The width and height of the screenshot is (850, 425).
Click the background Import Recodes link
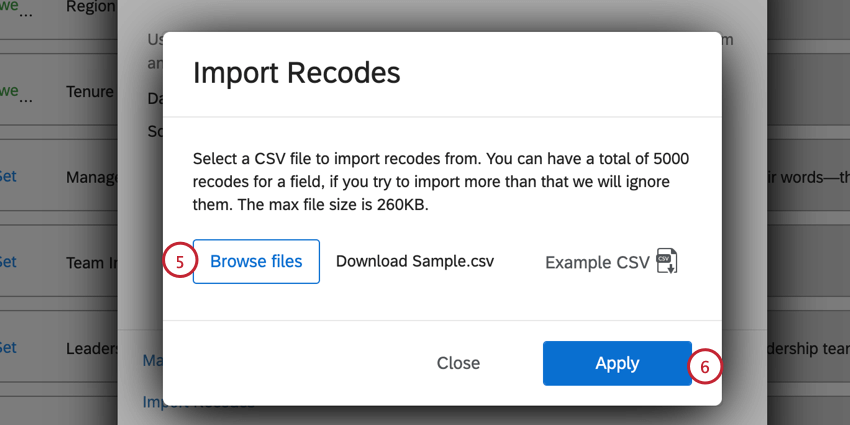tap(200, 403)
